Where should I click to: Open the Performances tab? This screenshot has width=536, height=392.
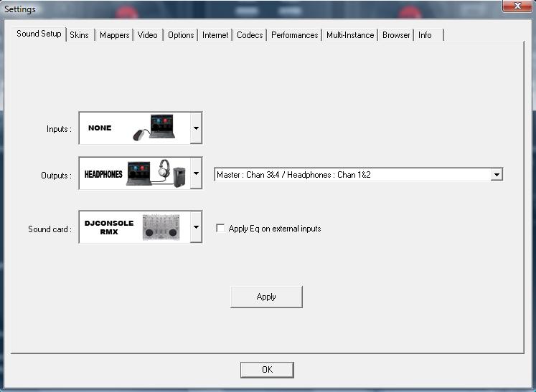tap(295, 35)
